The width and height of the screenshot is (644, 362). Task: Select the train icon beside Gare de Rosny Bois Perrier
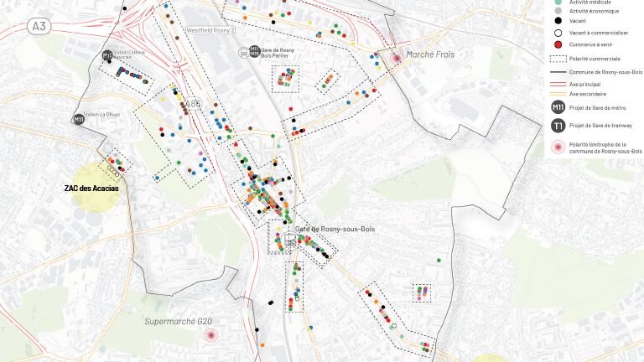pyautogui.click(x=243, y=51)
